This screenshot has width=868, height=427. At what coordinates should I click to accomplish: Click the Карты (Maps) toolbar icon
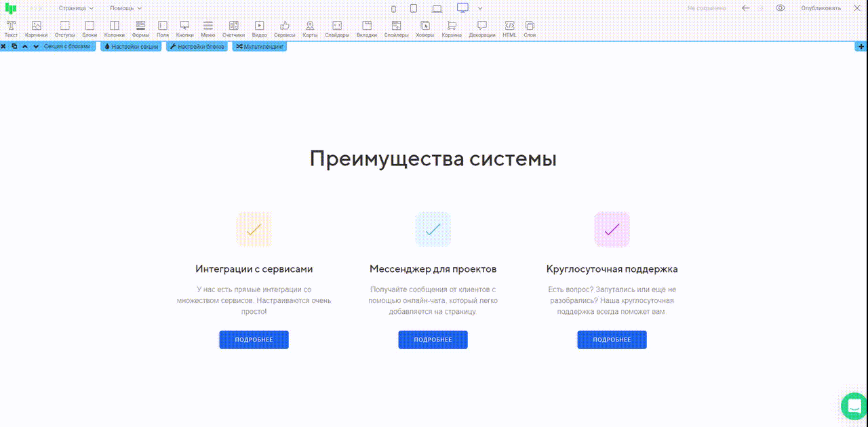point(310,28)
